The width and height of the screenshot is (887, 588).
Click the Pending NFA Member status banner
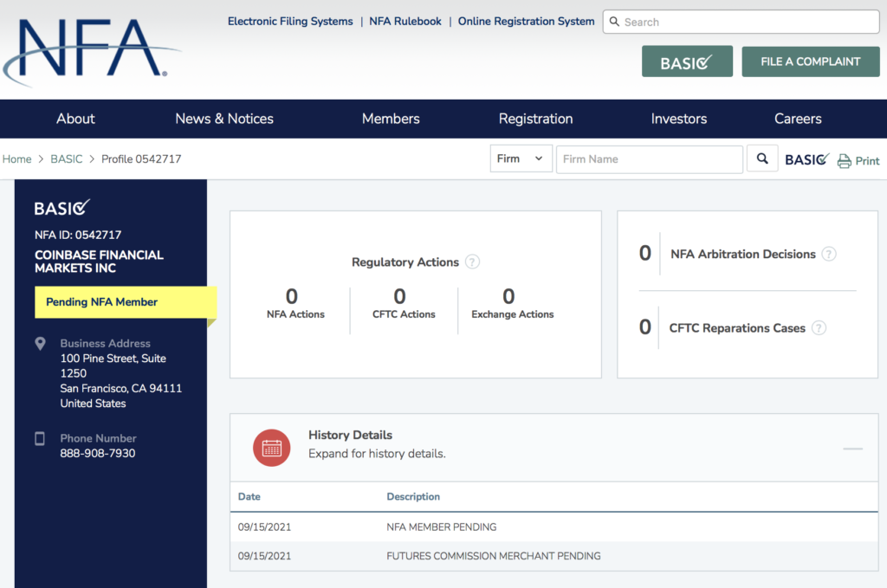[x=126, y=302]
